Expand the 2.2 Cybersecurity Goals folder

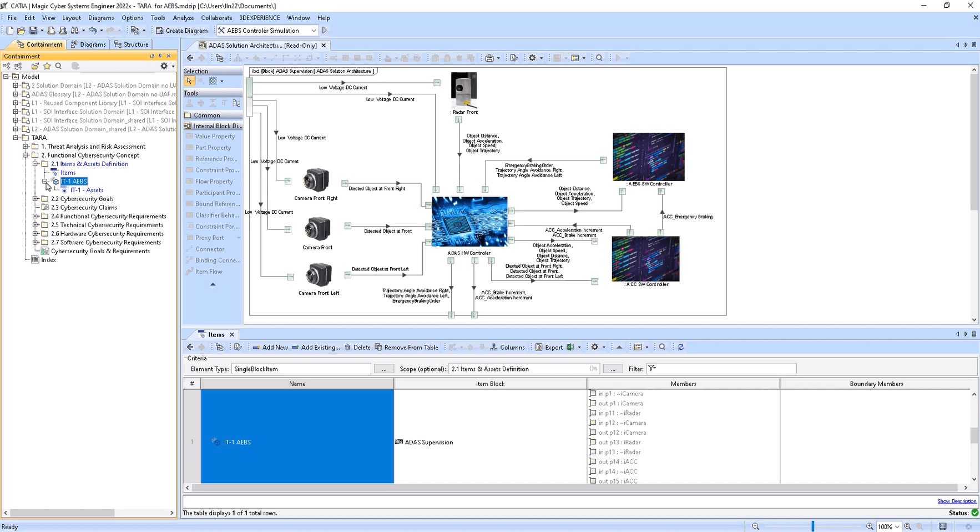point(34,198)
